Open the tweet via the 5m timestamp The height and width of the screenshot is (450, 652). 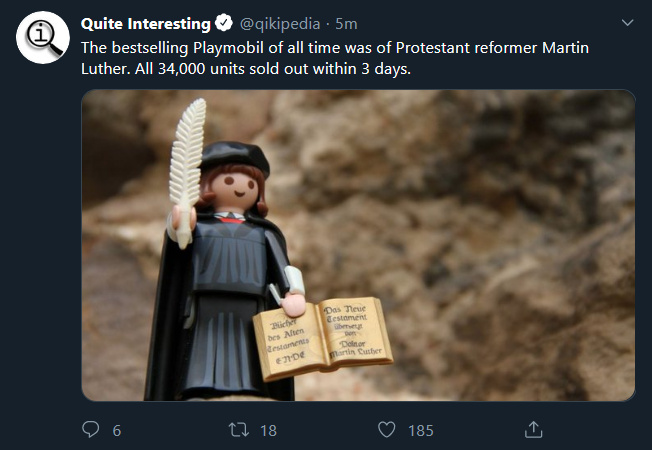click(x=346, y=24)
